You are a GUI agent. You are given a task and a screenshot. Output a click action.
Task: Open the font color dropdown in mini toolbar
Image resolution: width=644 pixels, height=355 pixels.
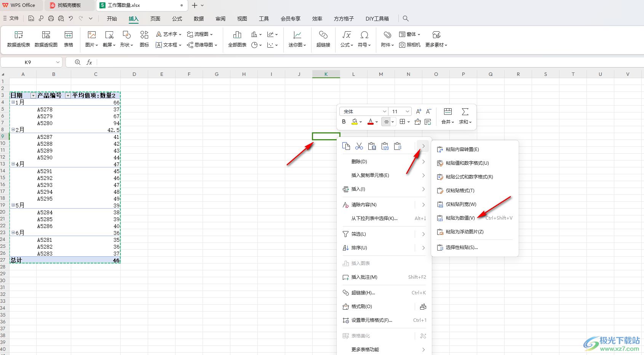tap(377, 122)
